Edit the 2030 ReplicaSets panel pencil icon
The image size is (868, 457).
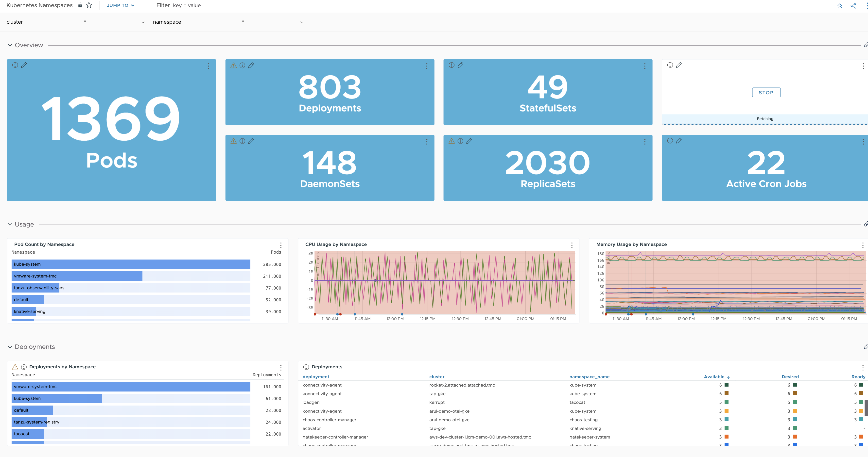coord(469,141)
